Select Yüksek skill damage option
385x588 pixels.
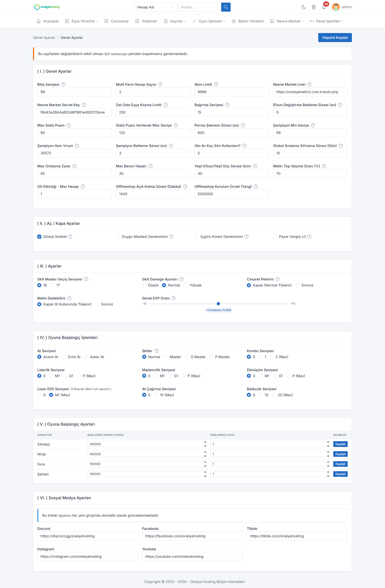[186, 285]
